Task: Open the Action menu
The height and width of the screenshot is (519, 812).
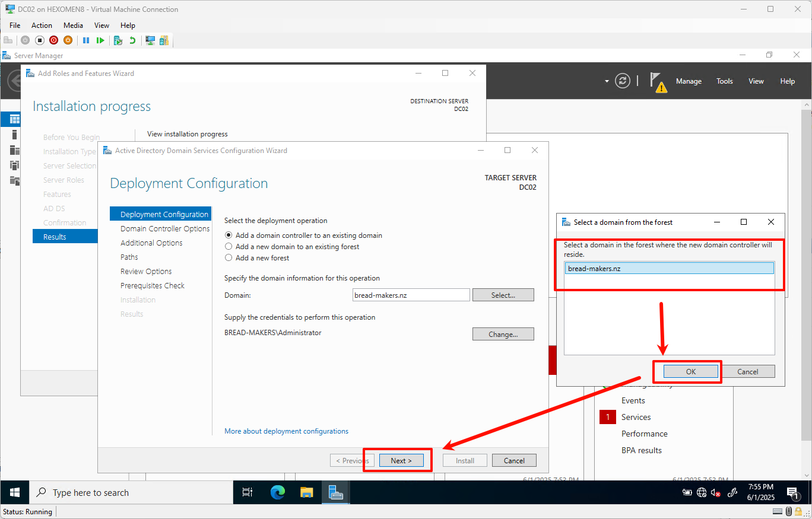Action: (x=42, y=26)
